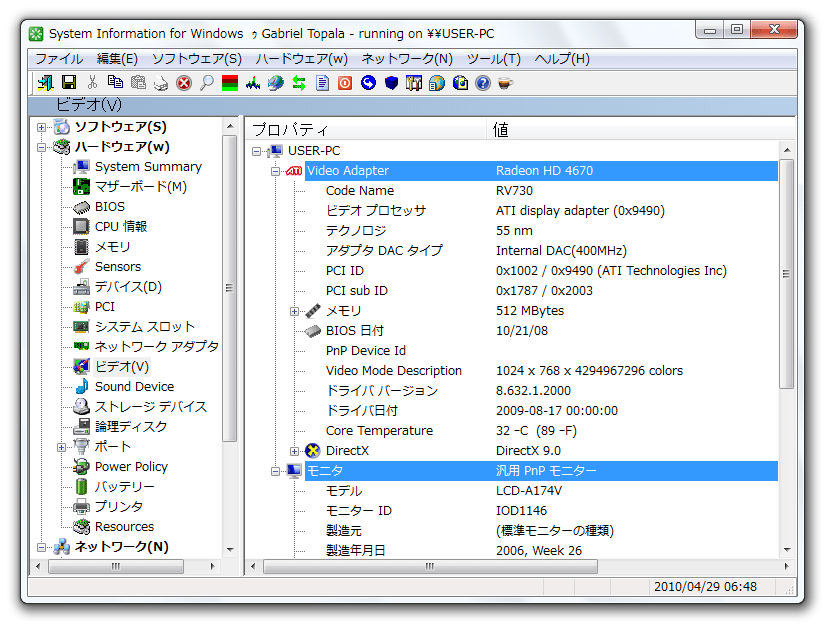Expand the ポート tree node
This screenshot has width=828, height=628.
[x=61, y=447]
